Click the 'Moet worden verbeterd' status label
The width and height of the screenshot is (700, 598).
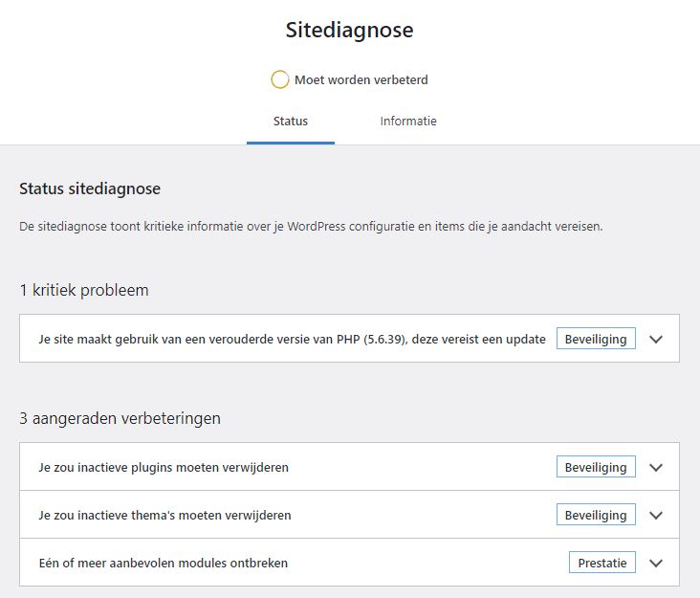(361, 80)
